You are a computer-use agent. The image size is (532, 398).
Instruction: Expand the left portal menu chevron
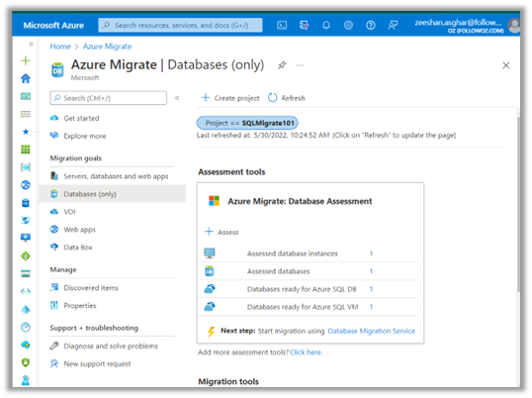tap(31, 45)
